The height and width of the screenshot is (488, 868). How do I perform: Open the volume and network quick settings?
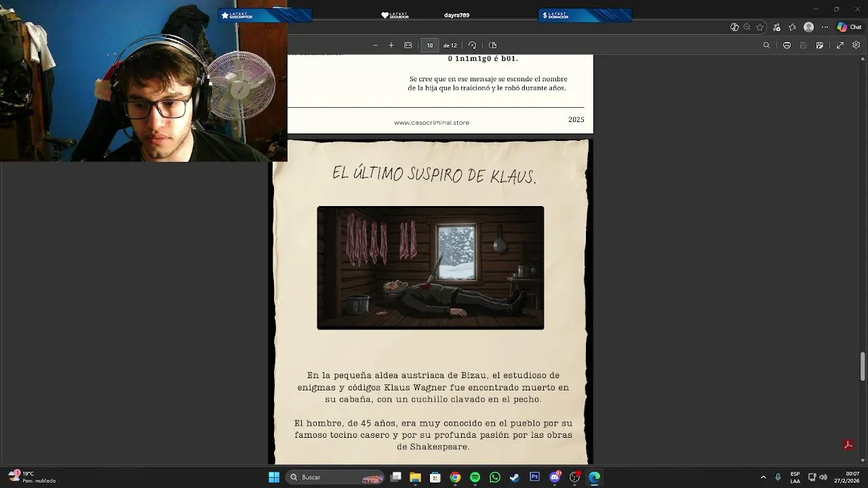pos(817,477)
